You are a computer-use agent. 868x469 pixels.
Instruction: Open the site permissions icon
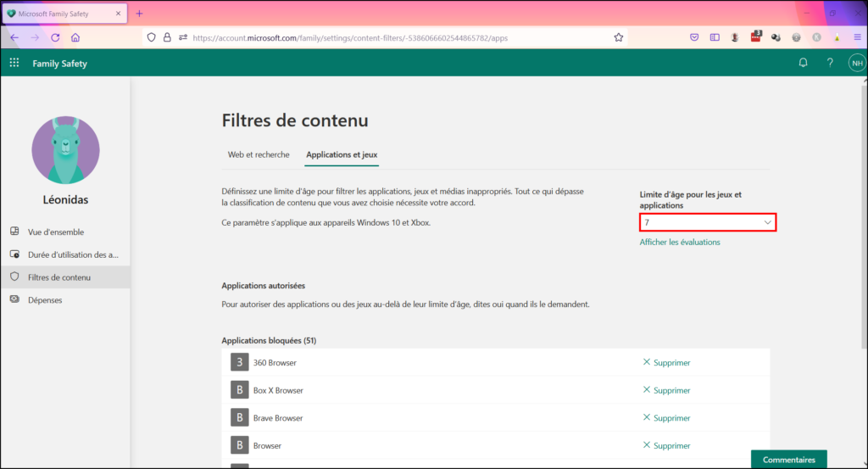[183, 37]
